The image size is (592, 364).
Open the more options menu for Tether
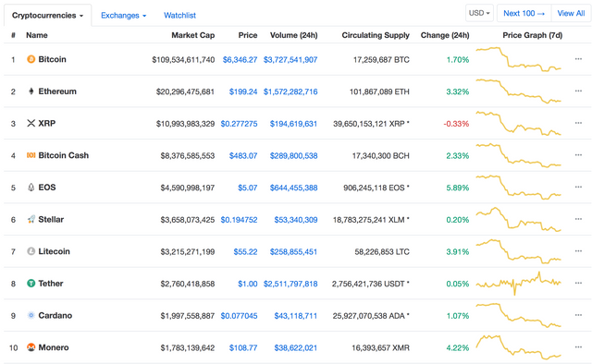[578, 283]
